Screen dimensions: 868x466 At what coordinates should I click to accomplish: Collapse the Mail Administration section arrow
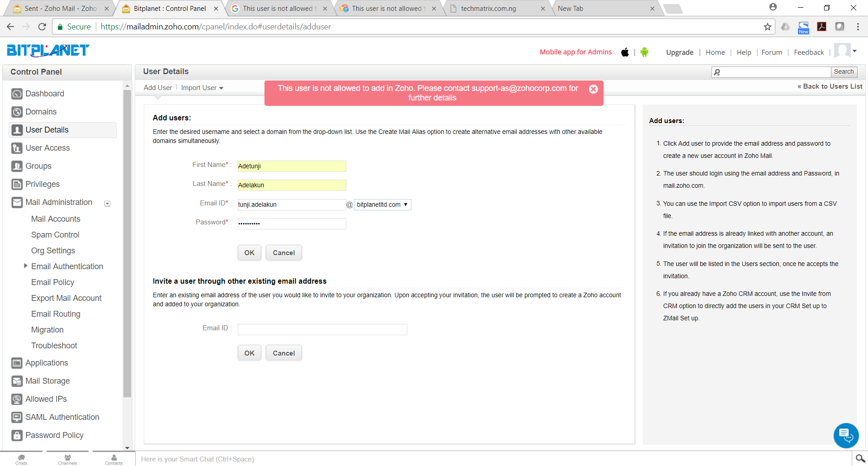108,204
